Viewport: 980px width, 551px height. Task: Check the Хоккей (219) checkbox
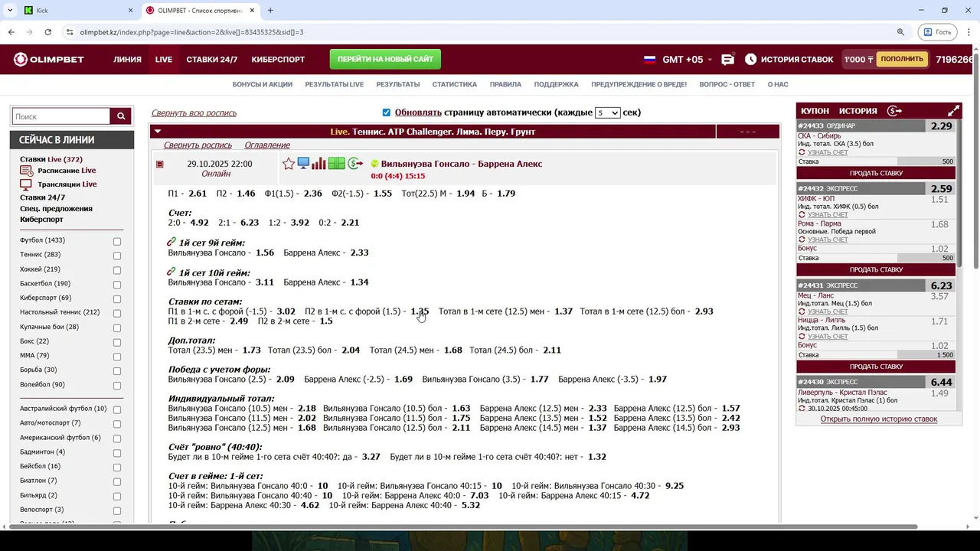pos(117,270)
